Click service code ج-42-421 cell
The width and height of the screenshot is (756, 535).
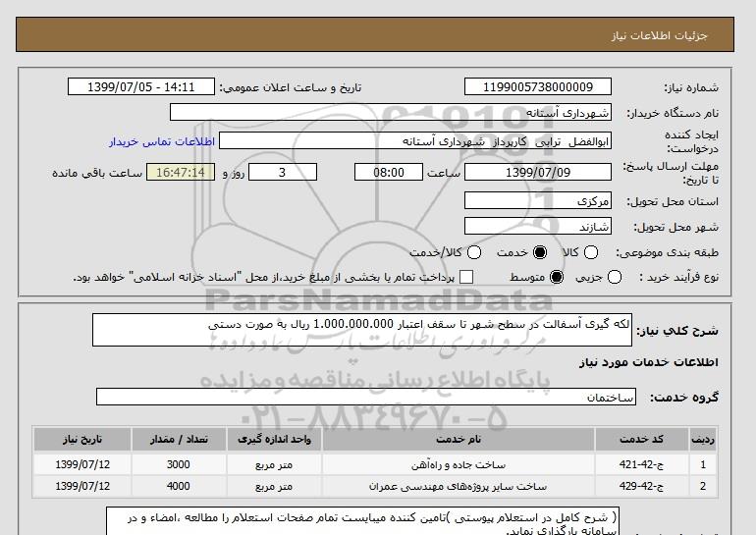(641, 464)
